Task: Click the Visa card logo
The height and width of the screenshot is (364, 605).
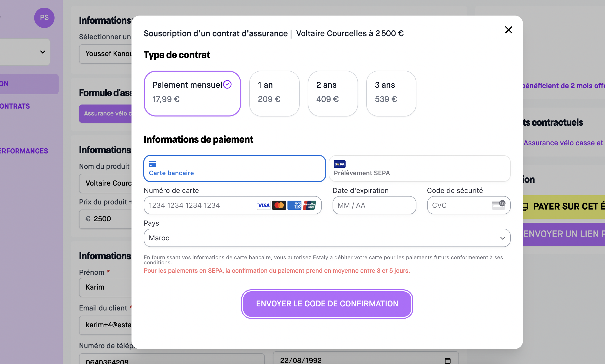Action: 264,205
